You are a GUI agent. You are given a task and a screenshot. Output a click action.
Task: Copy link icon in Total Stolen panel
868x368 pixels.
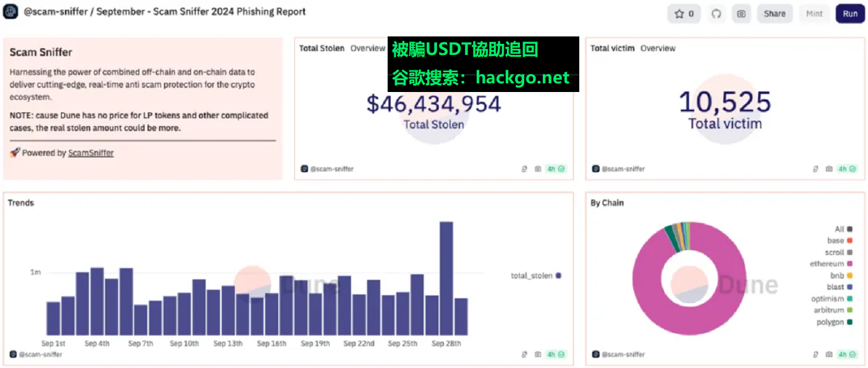pos(524,169)
